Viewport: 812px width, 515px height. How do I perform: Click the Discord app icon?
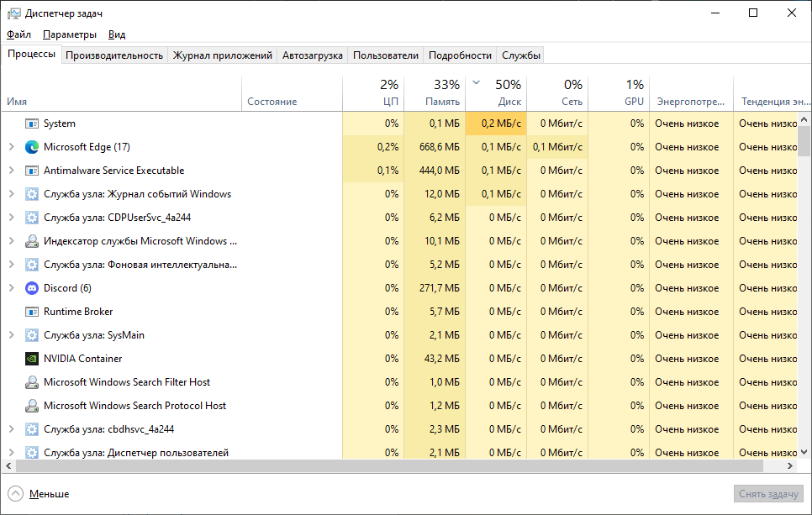[32, 288]
